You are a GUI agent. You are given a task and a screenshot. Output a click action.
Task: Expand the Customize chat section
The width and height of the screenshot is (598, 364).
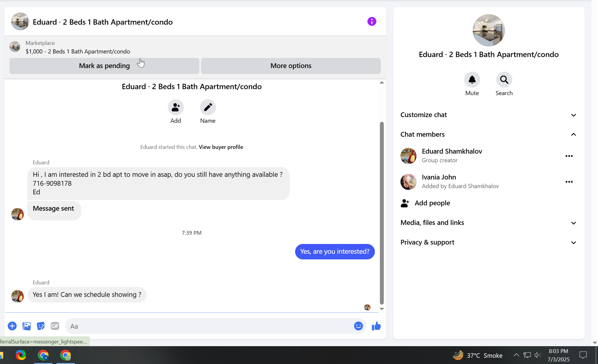[x=573, y=115]
